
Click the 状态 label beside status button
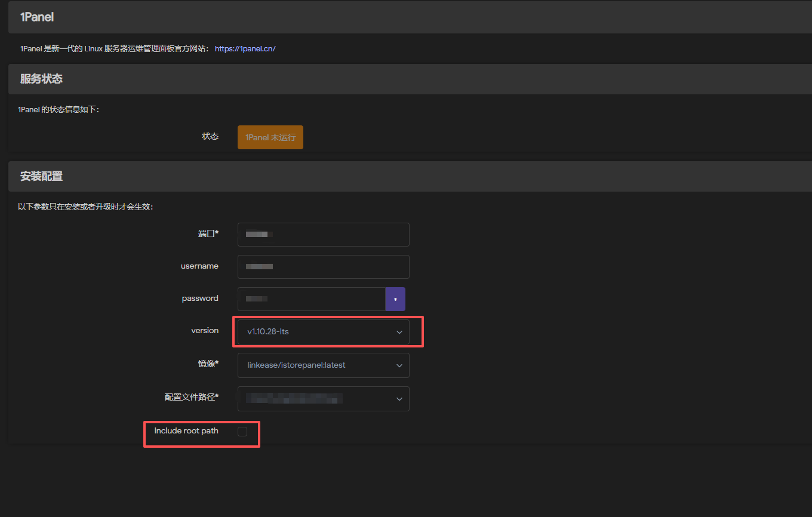click(x=210, y=137)
